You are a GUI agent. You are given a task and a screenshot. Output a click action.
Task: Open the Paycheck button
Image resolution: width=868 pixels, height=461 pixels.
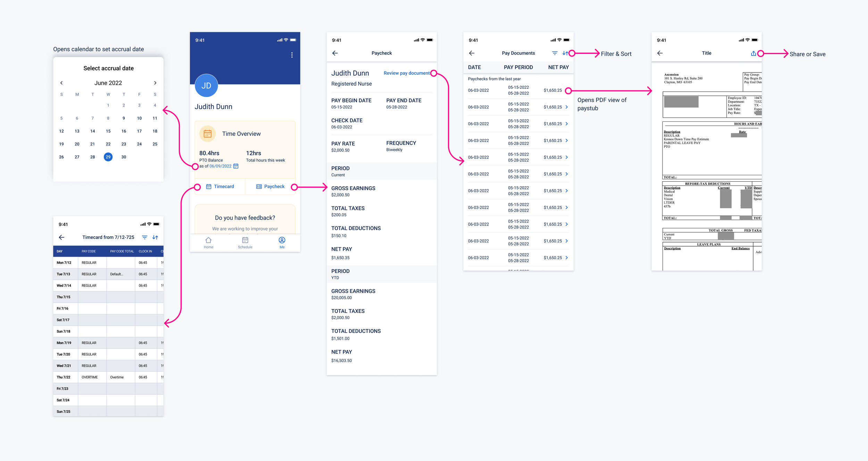pyautogui.click(x=270, y=187)
